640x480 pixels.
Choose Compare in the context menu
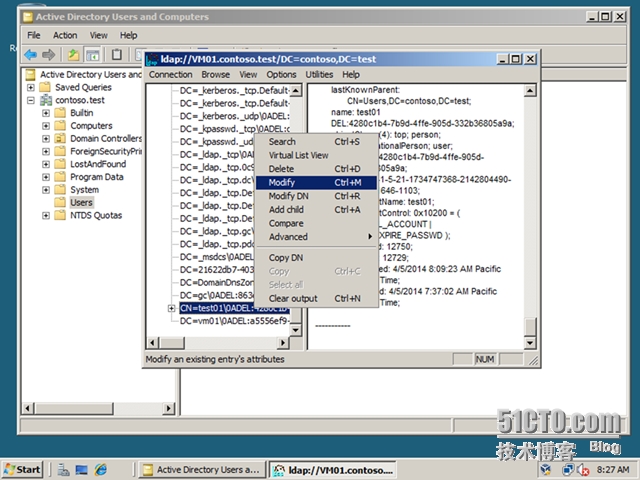click(316, 223)
